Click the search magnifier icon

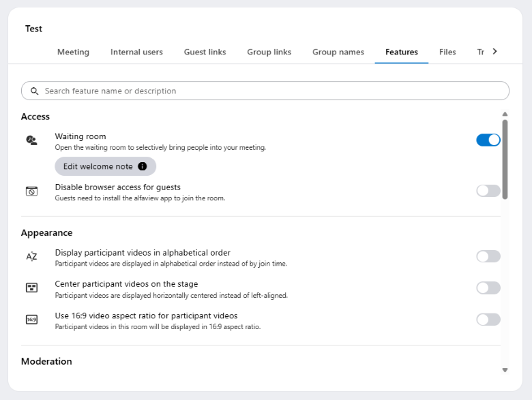34,91
